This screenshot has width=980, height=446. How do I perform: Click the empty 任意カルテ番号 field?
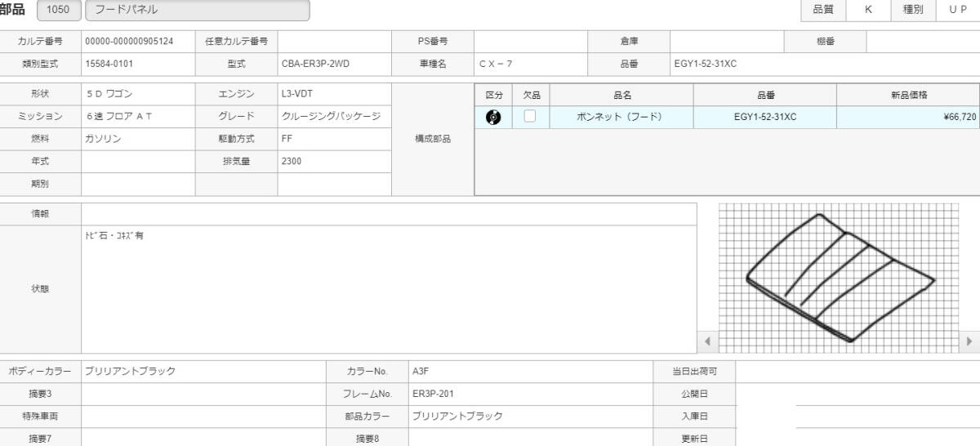pyautogui.click(x=334, y=41)
